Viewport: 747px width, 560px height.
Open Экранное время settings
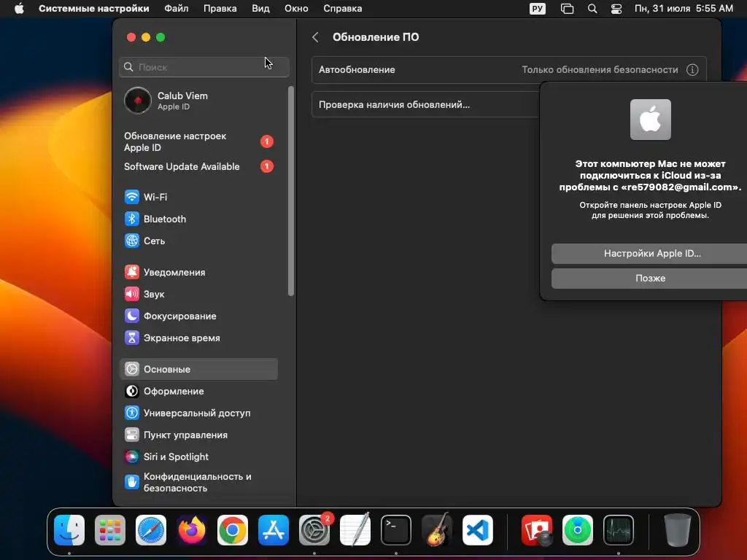click(198, 338)
